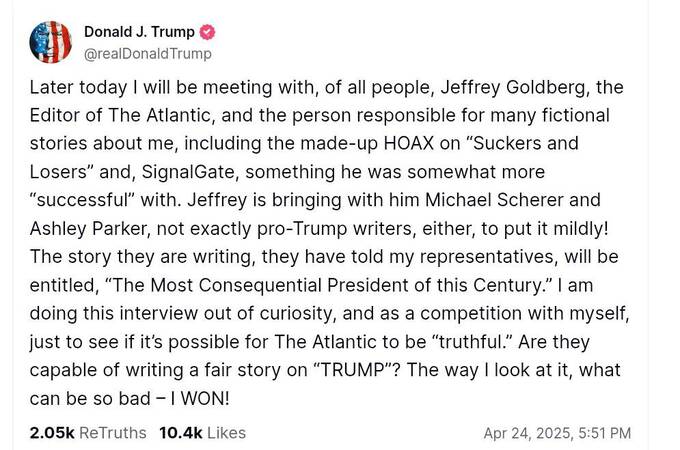Click the word HOAX in post
This screenshot has width=680, height=450.
[x=409, y=143]
